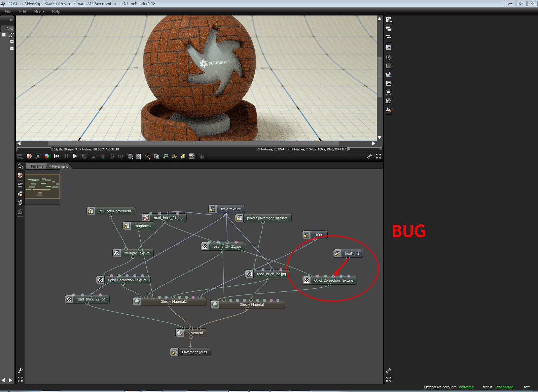This screenshot has width=538, height=392.
Task: Click the stacked windows icon in right panel
Action: coord(389,29)
